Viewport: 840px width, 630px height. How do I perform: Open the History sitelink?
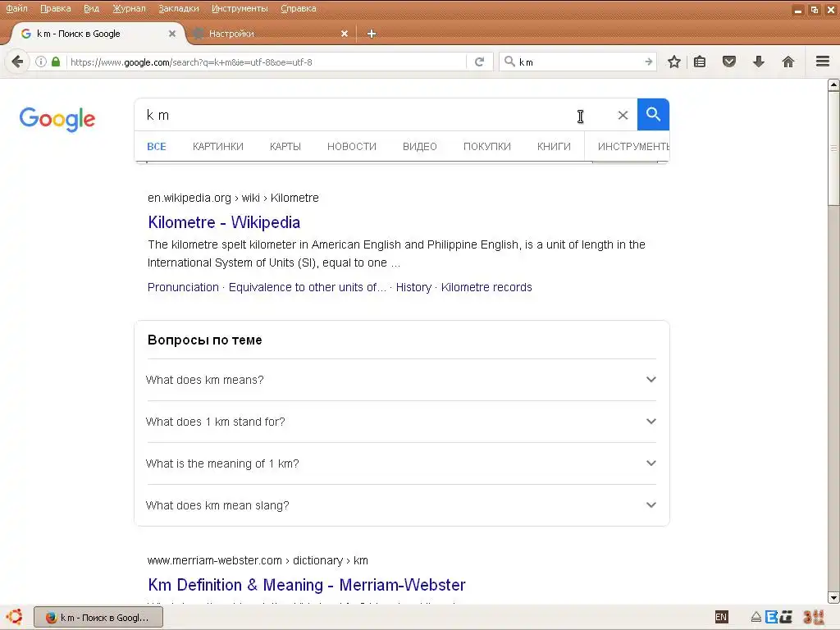tap(413, 287)
